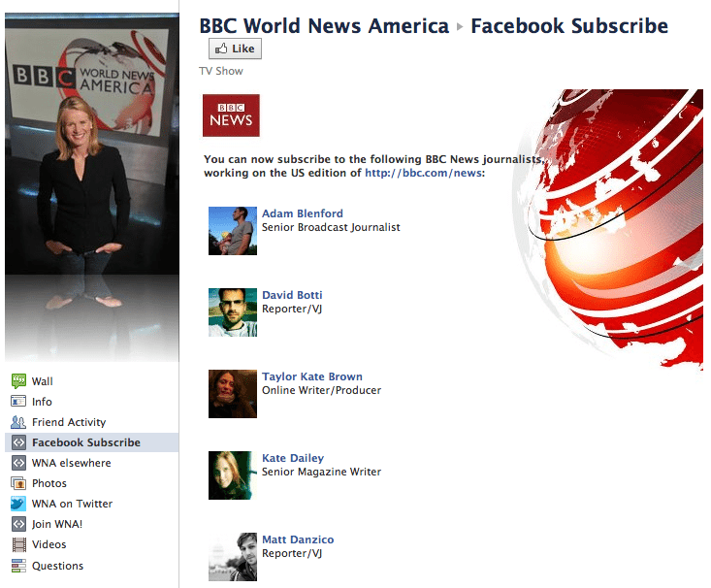Click the 'Facebook Subscribe' page heading
The image size is (711, 588).
(x=569, y=26)
